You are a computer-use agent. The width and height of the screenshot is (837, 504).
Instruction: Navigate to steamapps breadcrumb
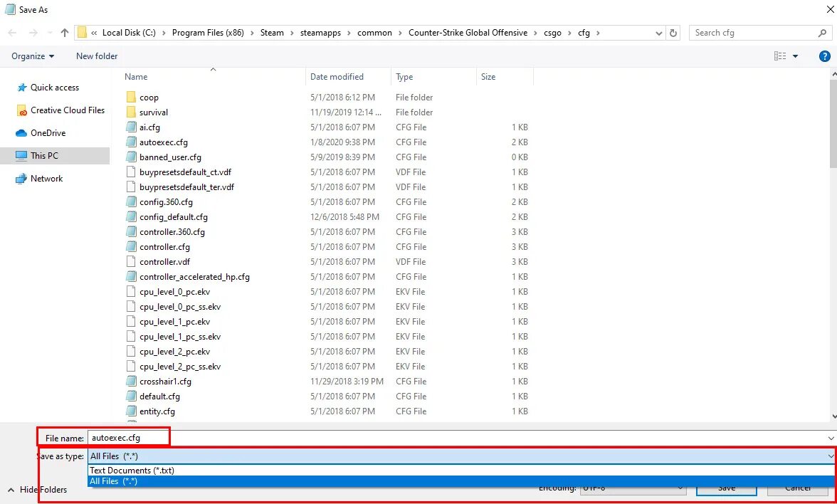click(320, 33)
